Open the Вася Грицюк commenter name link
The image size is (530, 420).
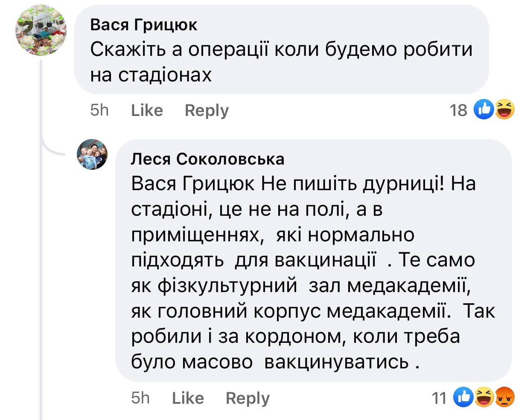[143, 25]
